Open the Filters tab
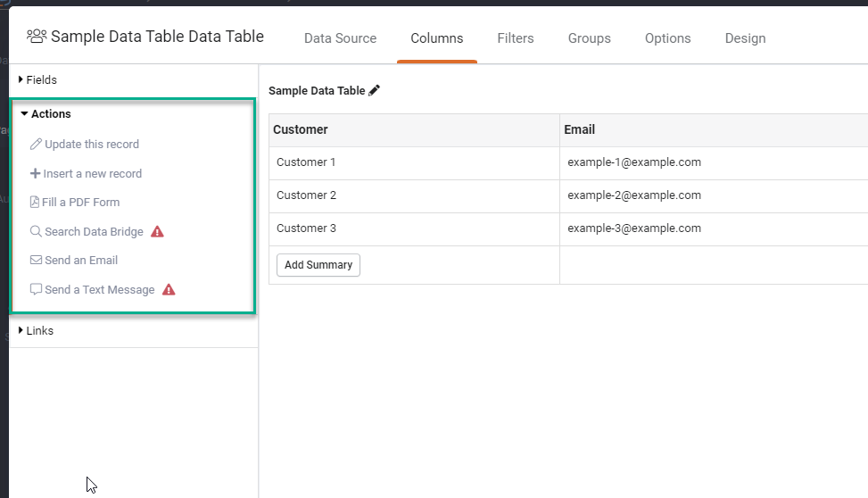 click(x=516, y=38)
